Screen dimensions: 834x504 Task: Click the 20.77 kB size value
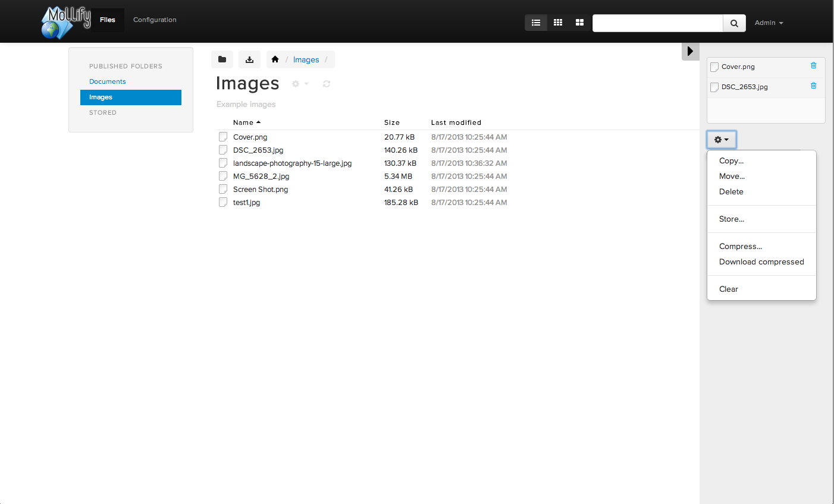click(x=399, y=137)
